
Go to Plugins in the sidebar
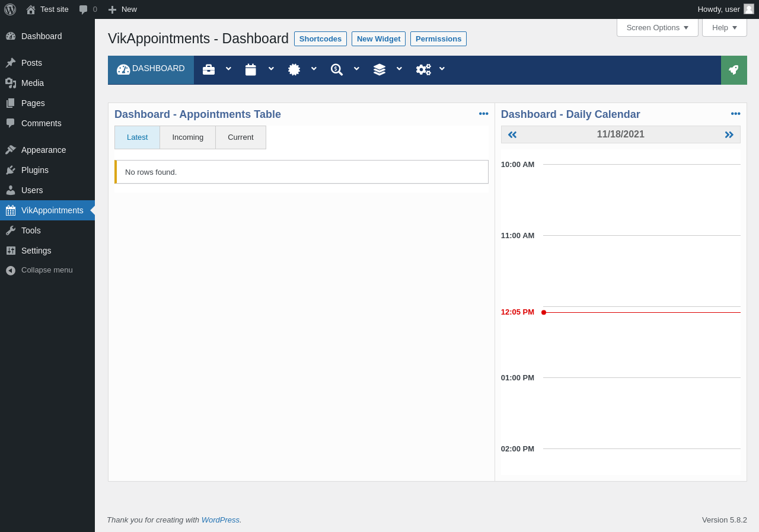click(47, 170)
